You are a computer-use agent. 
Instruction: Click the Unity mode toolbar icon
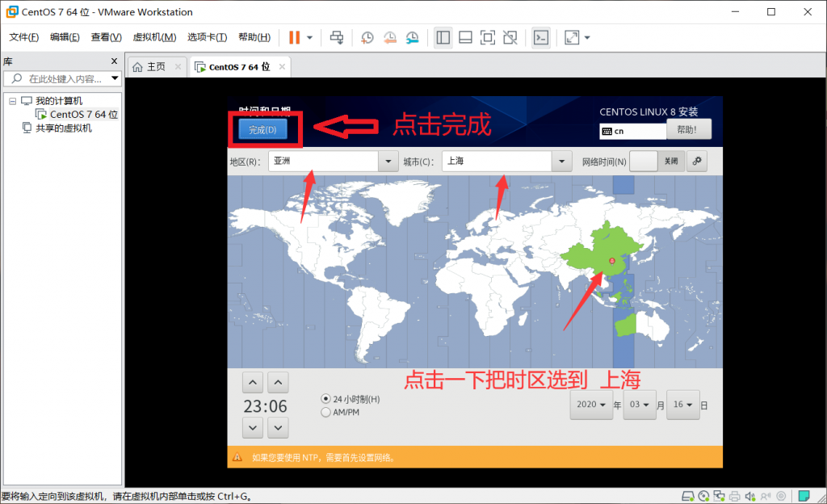tap(510, 37)
